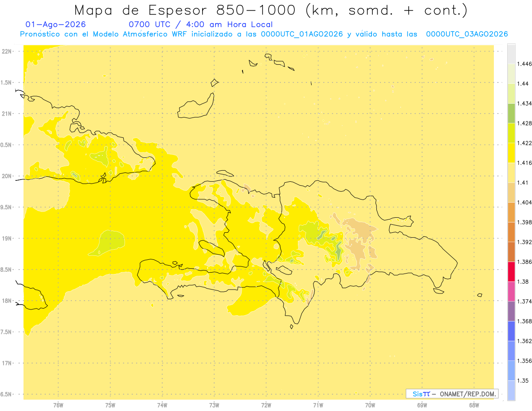Viewport: 532px width, 411px height.
Task: Click the '75W' longitude label
Action: [110, 405]
